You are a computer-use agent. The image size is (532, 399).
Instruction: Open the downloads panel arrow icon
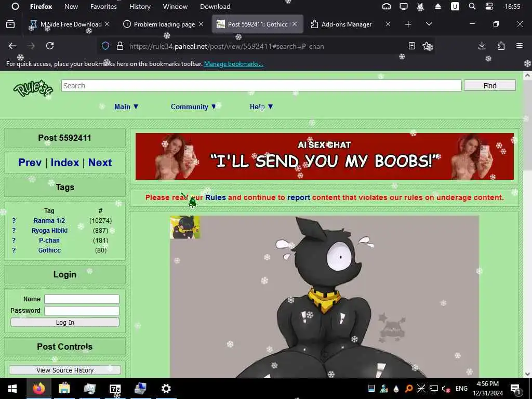click(482, 46)
